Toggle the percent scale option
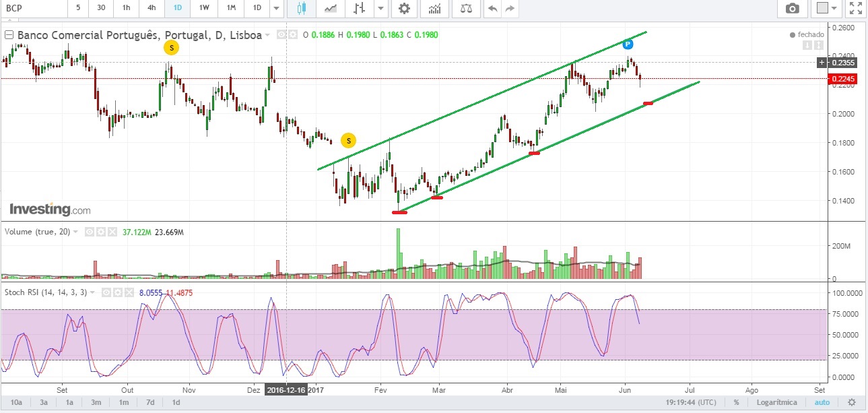 pyautogui.click(x=737, y=402)
